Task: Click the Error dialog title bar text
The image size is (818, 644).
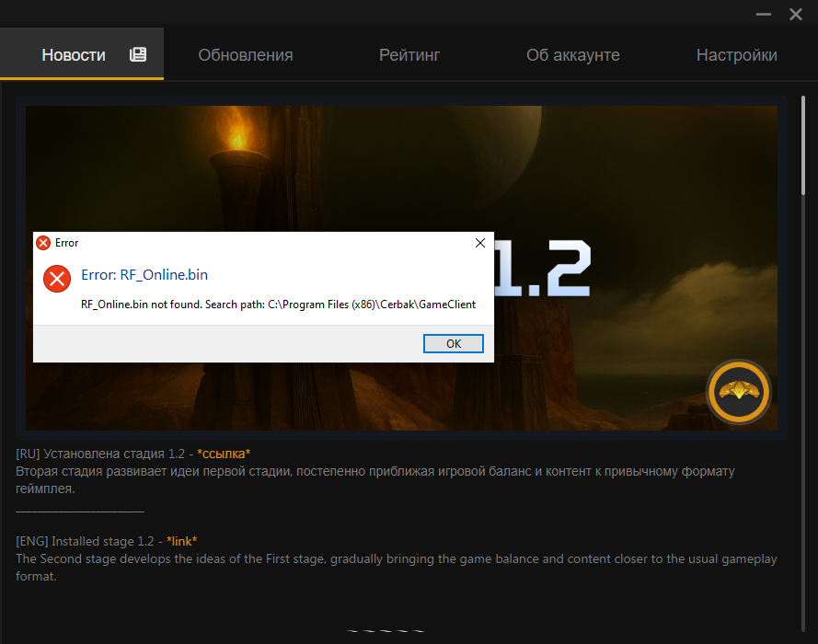Action: pyautogui.click(x=67, y=243)
